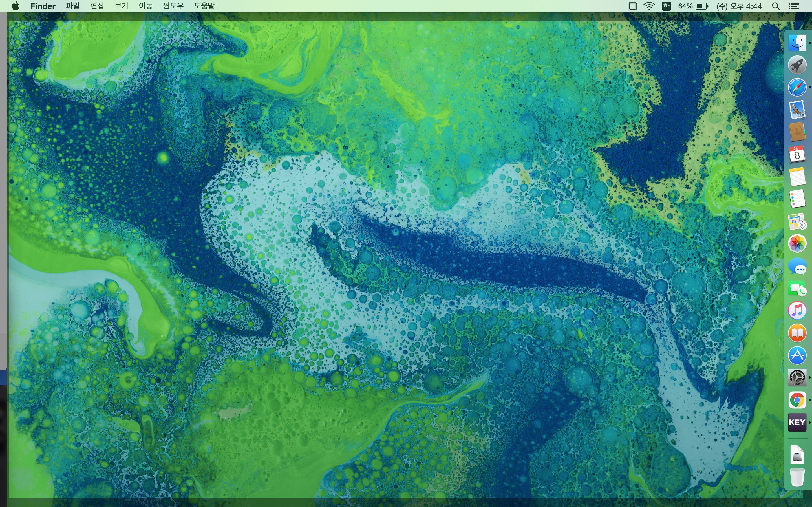Open the Calendar dock icon

797,154
